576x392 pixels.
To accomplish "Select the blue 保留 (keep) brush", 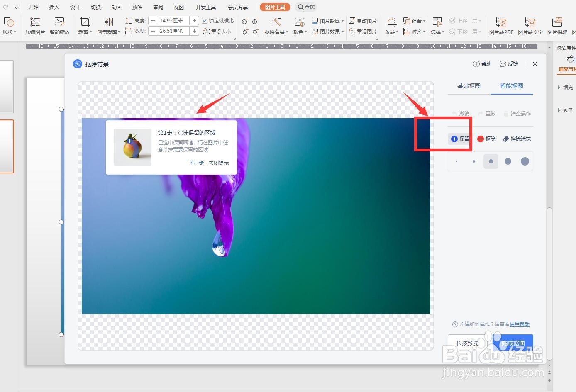I will (460, 139).
